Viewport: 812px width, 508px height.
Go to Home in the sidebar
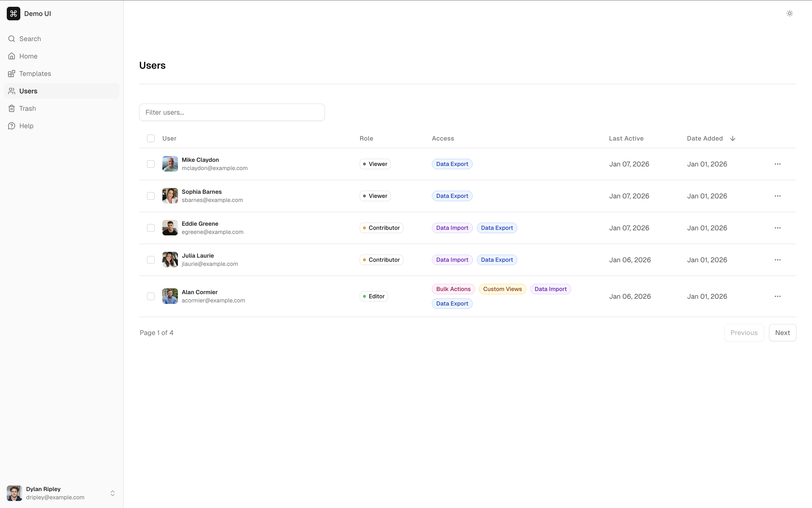tap(62, 56)
